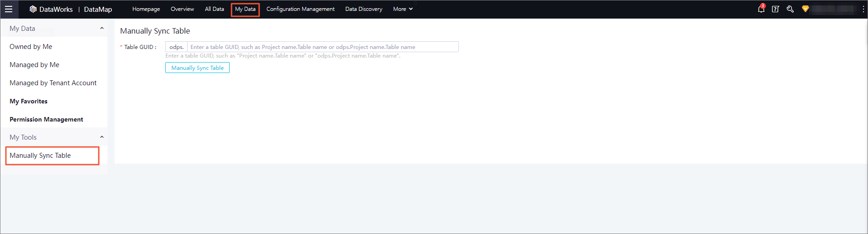Open Managed by Tenant Account
868x234 pixels.
[53, 83]
